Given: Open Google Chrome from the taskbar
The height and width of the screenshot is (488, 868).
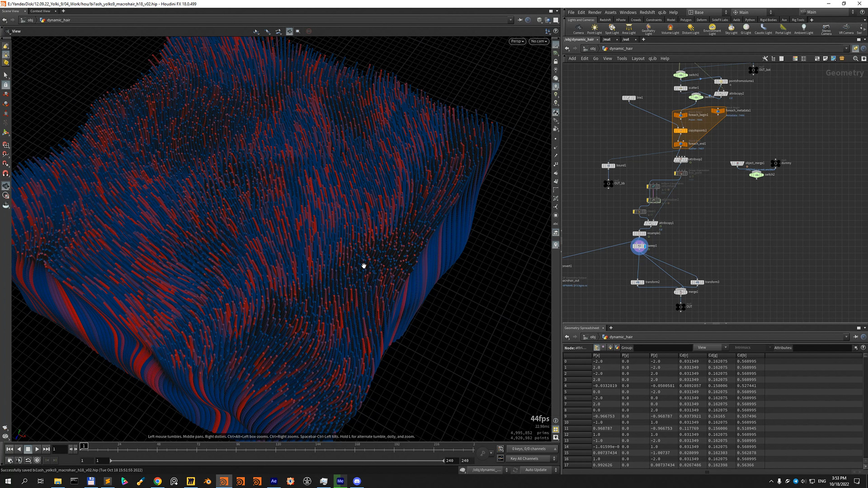Looking at the screenshot, I should [x=157, y=481].
